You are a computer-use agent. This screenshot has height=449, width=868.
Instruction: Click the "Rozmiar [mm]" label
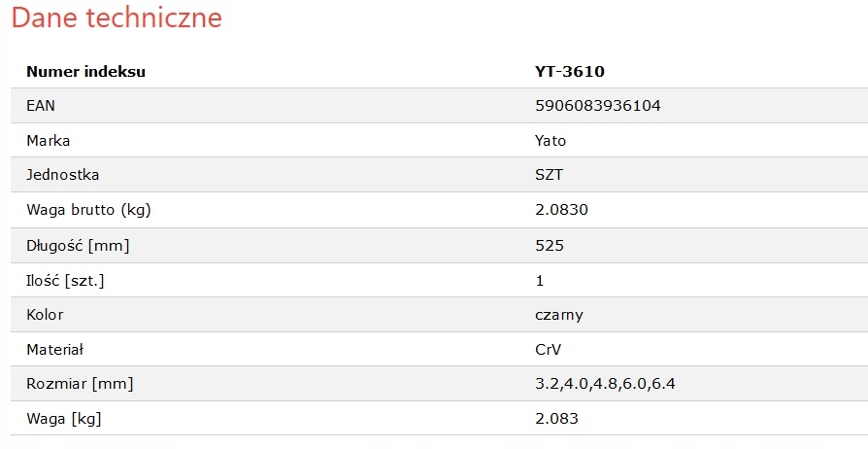[80, 384]
